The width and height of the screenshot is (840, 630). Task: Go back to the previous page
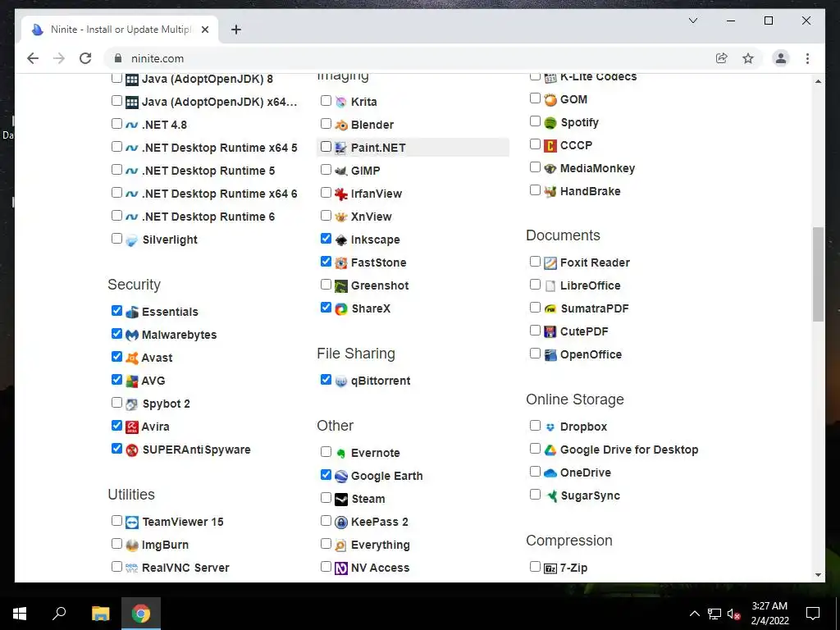(x=33, y=58)
